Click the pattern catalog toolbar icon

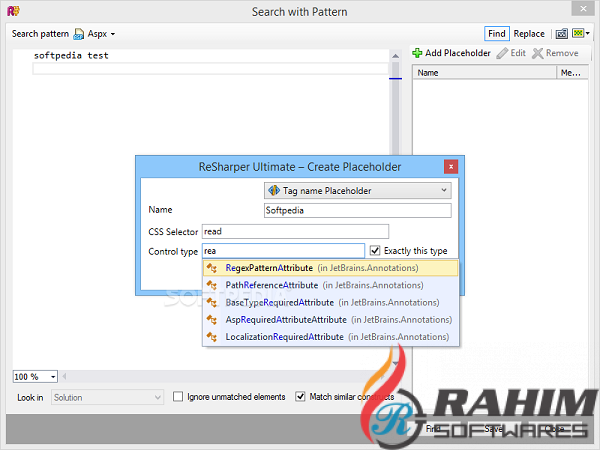[561, 34]
